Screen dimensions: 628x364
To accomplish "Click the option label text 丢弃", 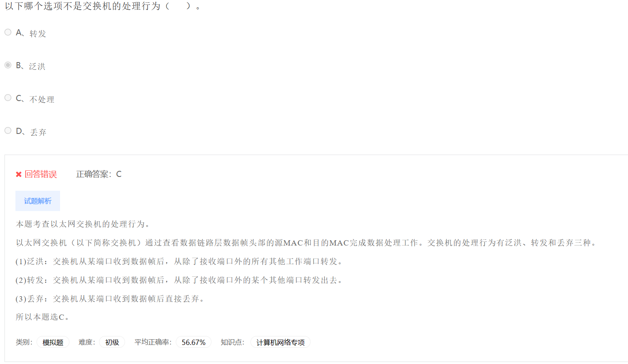I will (38, 132).
